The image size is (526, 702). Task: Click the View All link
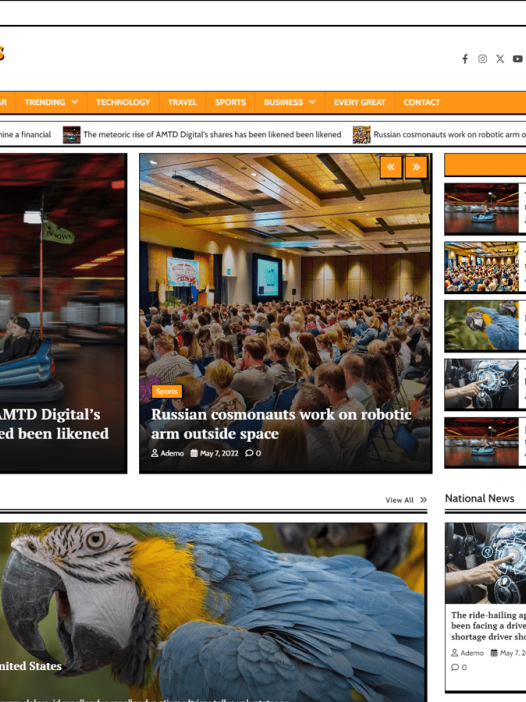pyautogui.click(x=399, y=500)
